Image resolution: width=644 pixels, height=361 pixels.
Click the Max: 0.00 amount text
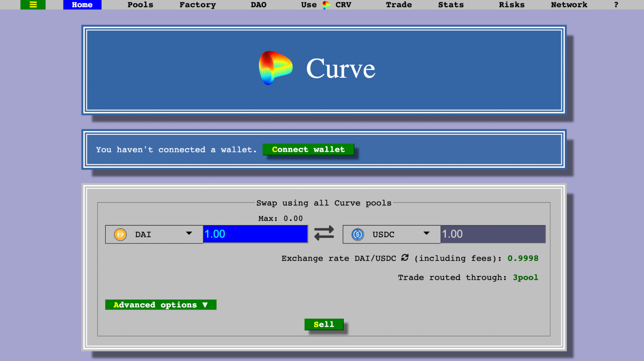(x=280, y=218)
